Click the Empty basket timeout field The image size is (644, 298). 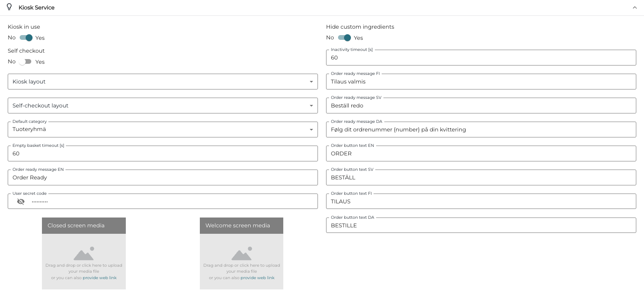[163, 153]
